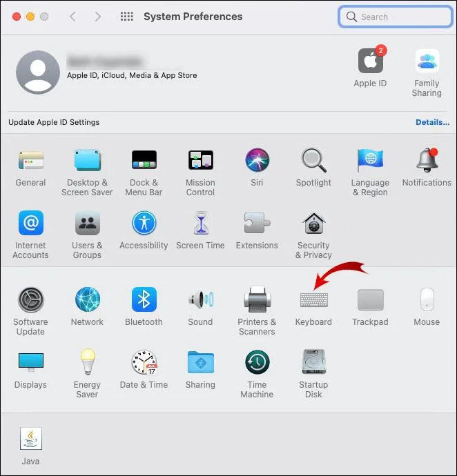Open Date & Time settings

click(x=144, y=362)
